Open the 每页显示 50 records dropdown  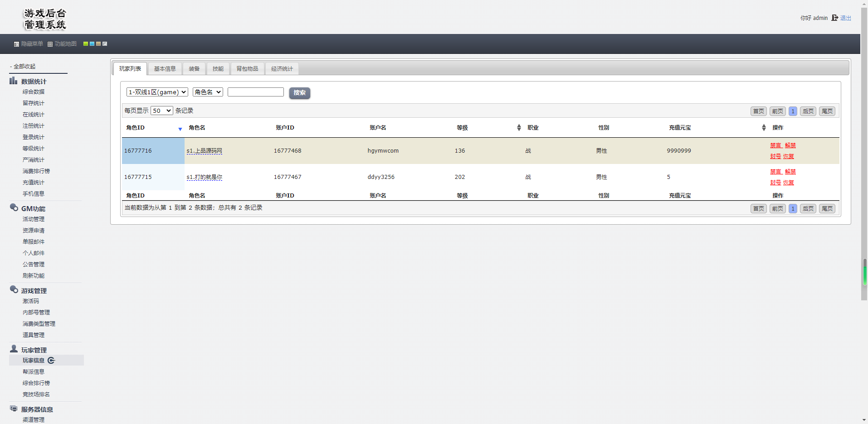pyautogui.click(x=162, y=111)
